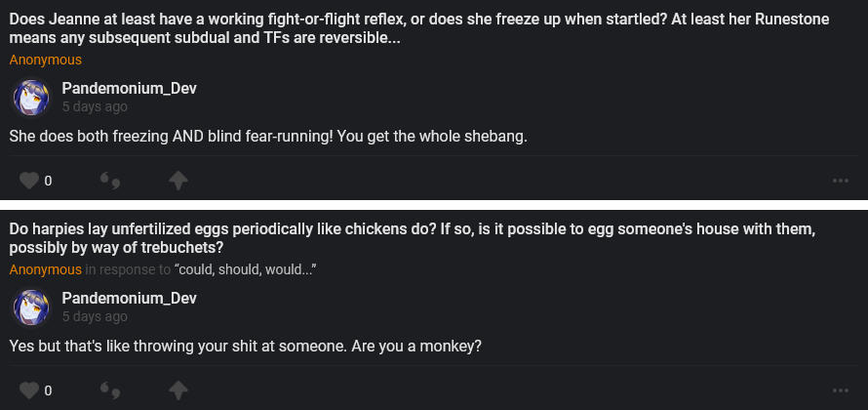Like the Jeanne fight-or-flight answer with the heart

tap(29, 181)
